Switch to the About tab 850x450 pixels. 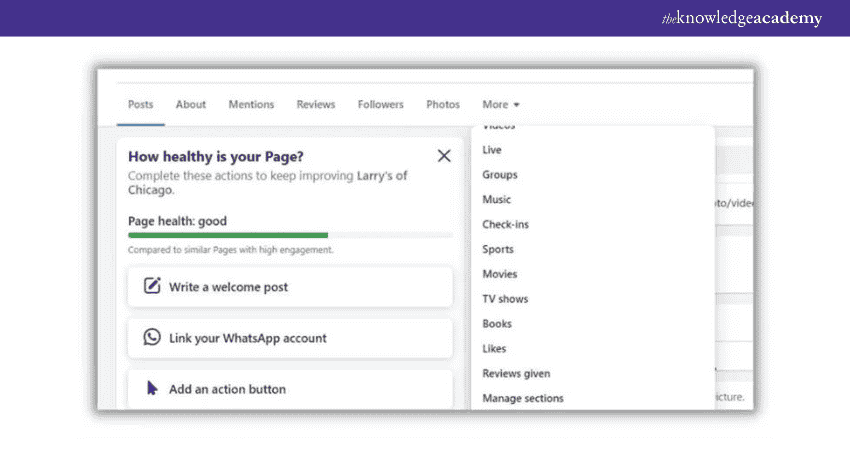pyautogui.click(x=191, y=104)
